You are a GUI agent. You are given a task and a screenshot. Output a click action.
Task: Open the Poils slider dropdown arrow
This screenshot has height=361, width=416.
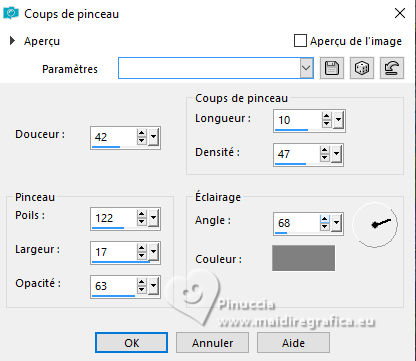point(153,218)
